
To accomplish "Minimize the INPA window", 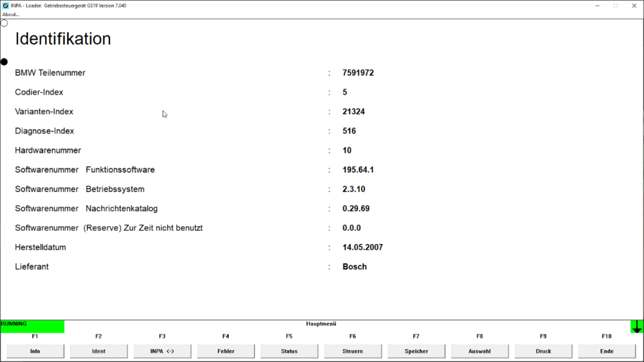I will point(597,6).
